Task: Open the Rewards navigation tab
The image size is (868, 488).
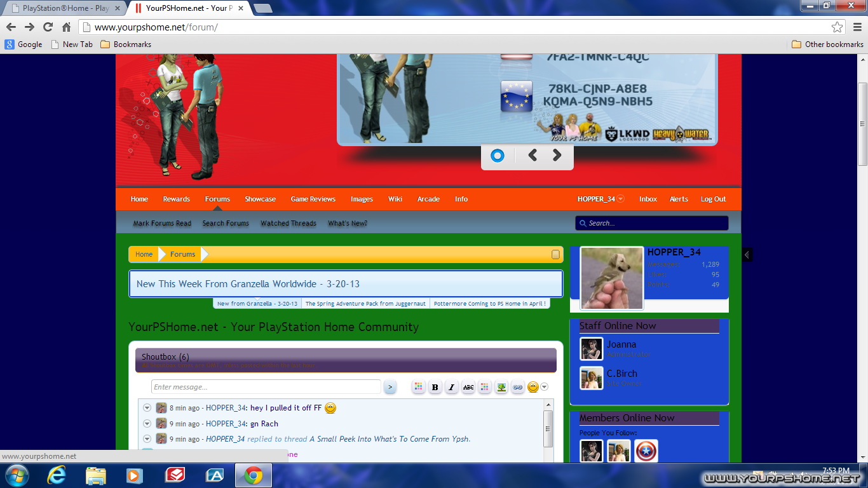Action: coord(176,199)
